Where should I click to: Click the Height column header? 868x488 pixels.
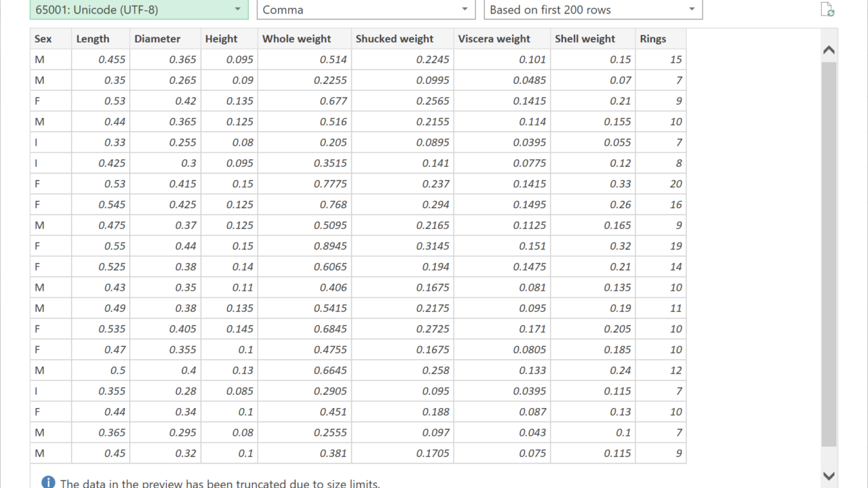point(229,39)
